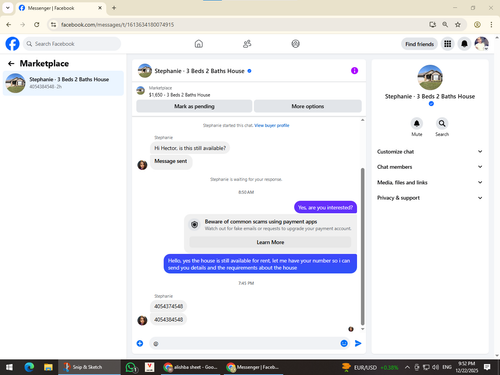Image resolution: width=500 pixels, height=375 pixels.
Task: Reload the page in browser
Action: tap(37, 24)
